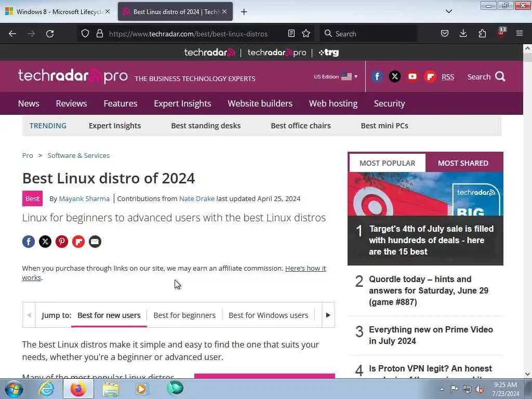Open TechRadar X icon in header

click(x=395, y=77)
